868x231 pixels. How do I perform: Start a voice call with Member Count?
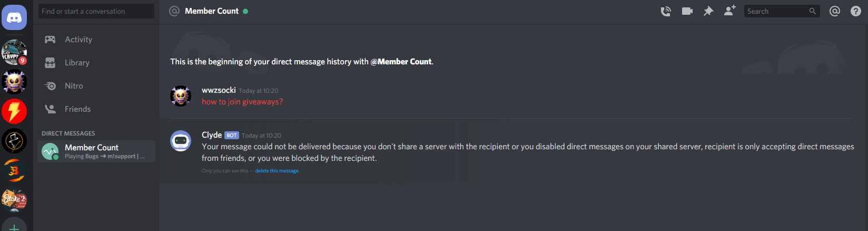pyautogui.click(x=666, y=11)
